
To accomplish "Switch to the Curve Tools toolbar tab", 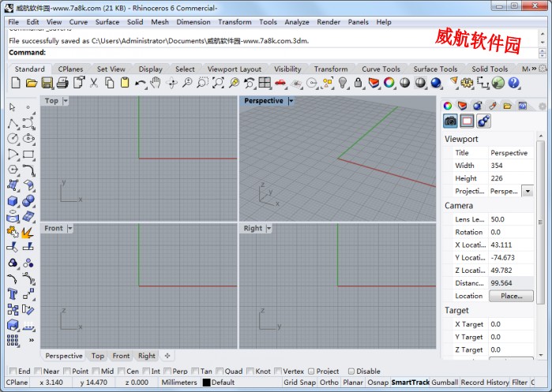I will coord(381,69).
